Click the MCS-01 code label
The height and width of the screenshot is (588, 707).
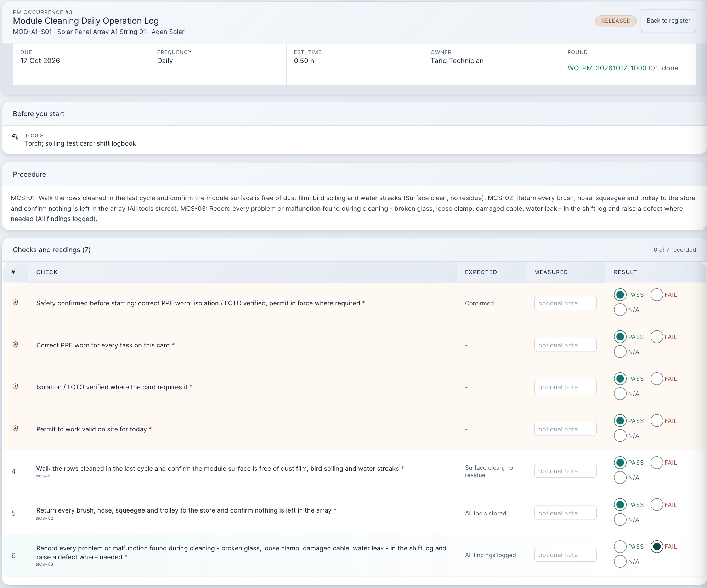tap(45, 476)
